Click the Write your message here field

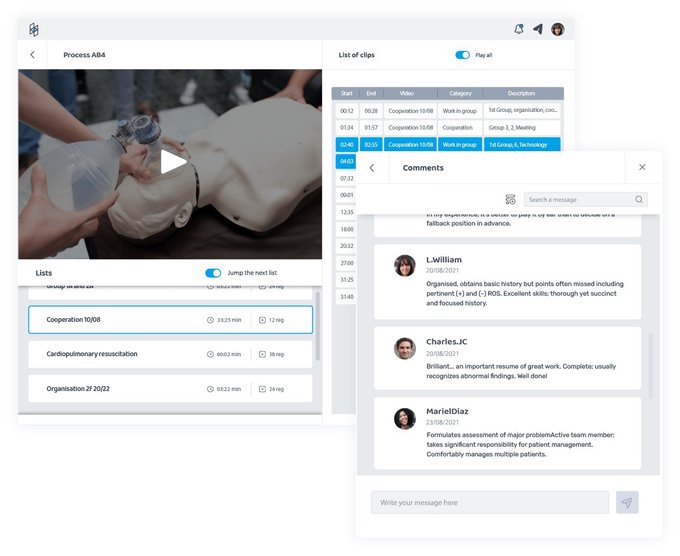[x=490, y=502]
